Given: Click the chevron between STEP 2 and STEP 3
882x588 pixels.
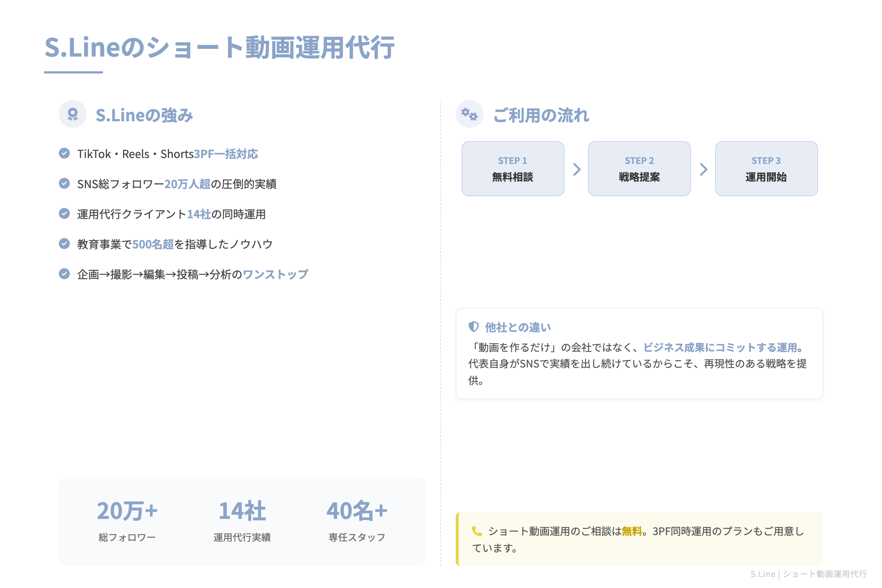Looking at the screenshot, I should [703, 169].
